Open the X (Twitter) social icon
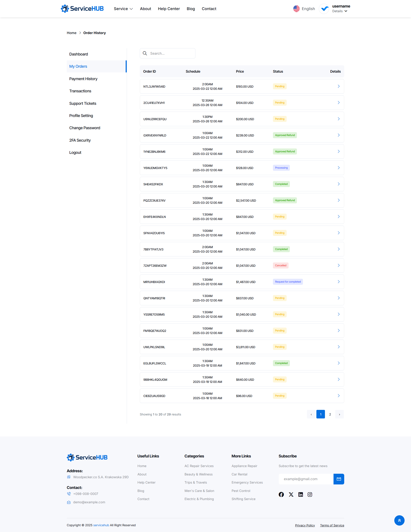Viewport: 411px width, 532px height. click(x=291, y=494)
